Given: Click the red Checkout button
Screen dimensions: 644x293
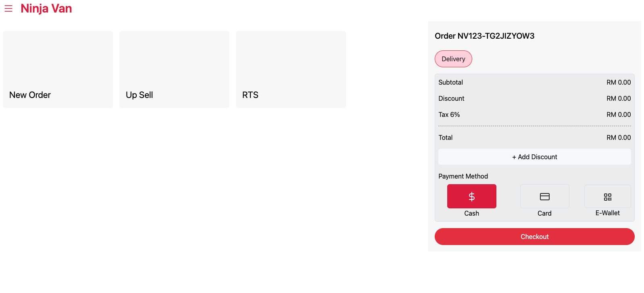Looking at the screenshot, I should 534,237.
